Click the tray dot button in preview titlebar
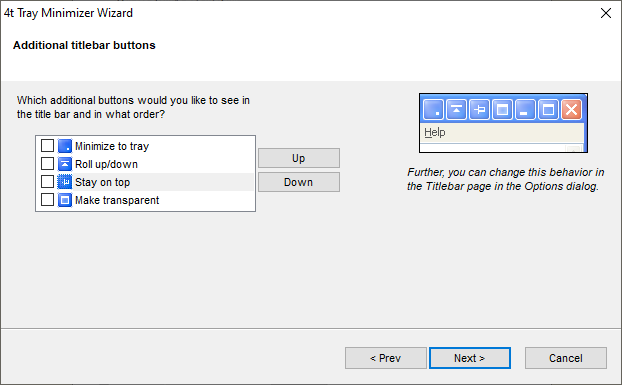622x385 pixels. [433, 109]
